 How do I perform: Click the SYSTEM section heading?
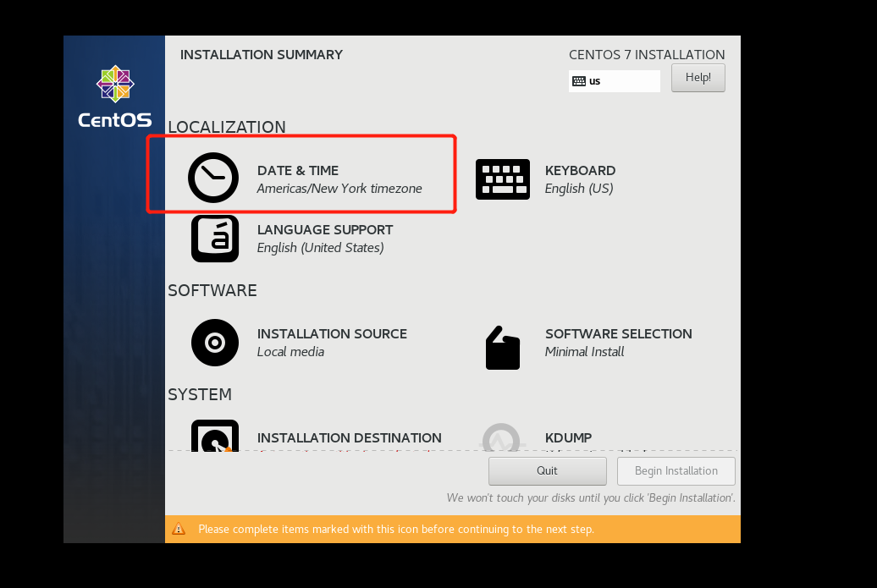pyautogui.click(x=200, y=394)
